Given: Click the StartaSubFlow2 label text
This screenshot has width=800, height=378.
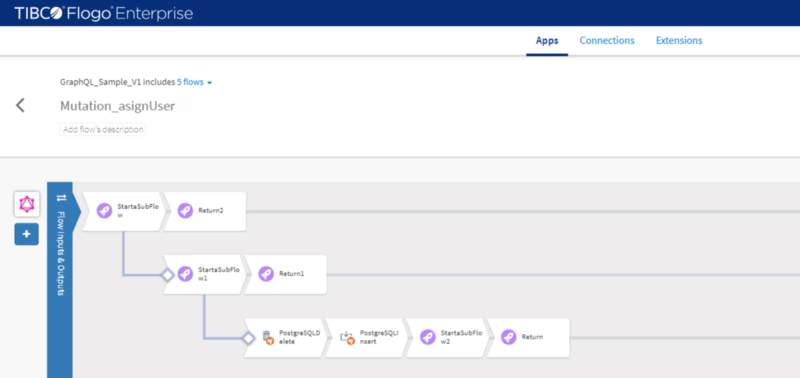Looking at the screenshot, I should pos(461,337).
